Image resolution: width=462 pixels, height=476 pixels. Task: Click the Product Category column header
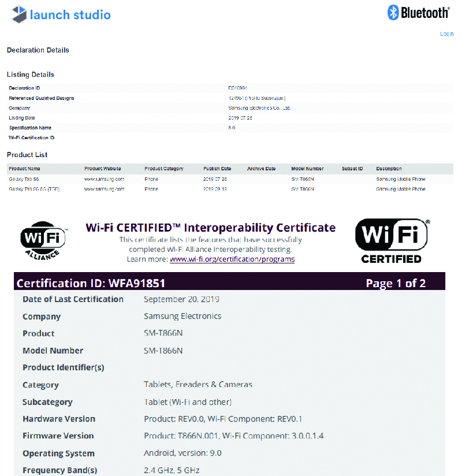click(x=164, y=169)
